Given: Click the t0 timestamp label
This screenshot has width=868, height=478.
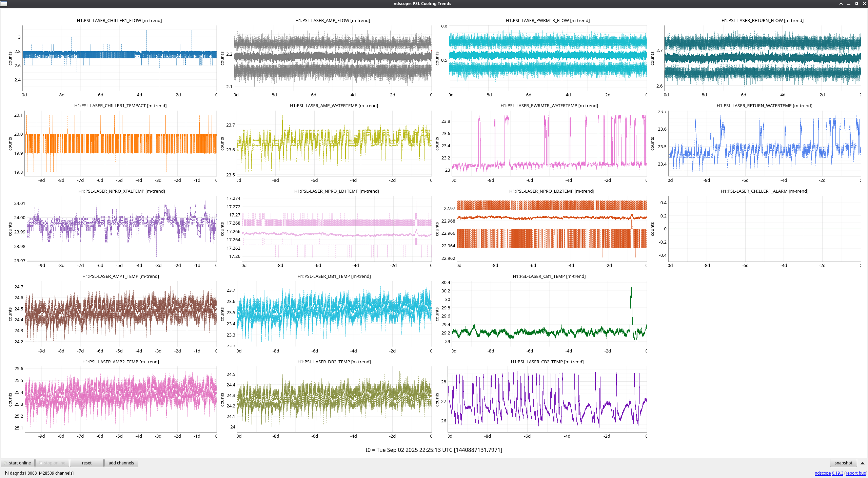Looking at the screenshot, I should click(434, 450).
